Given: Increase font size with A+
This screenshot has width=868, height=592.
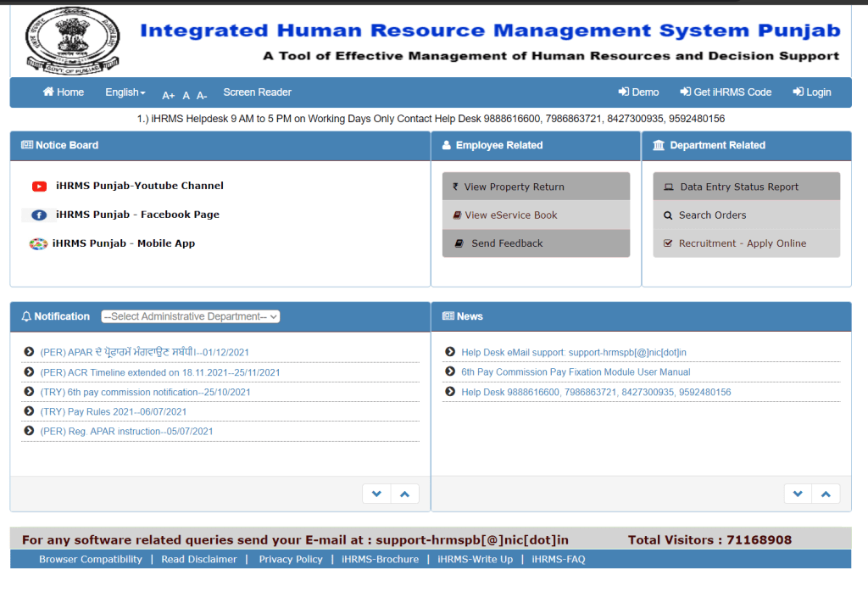Looking at the screenshot, I should pyautogui.click(x=169, y=96).
